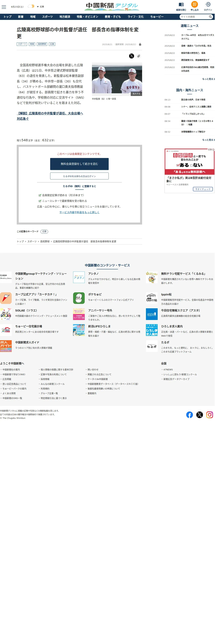This screenshot has width=215, height=644.
Task: Click the ポケちゅピ app icon
Action: click(x=79, y=298)
